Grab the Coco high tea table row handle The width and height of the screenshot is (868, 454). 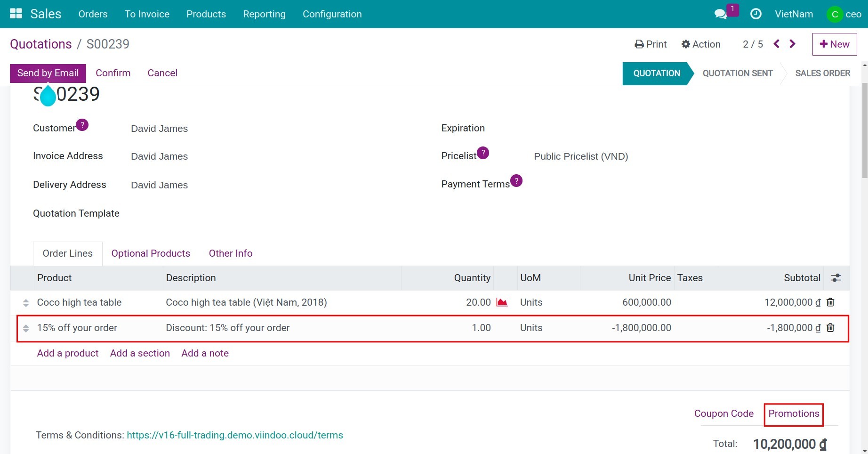click(x=26, y=303)
